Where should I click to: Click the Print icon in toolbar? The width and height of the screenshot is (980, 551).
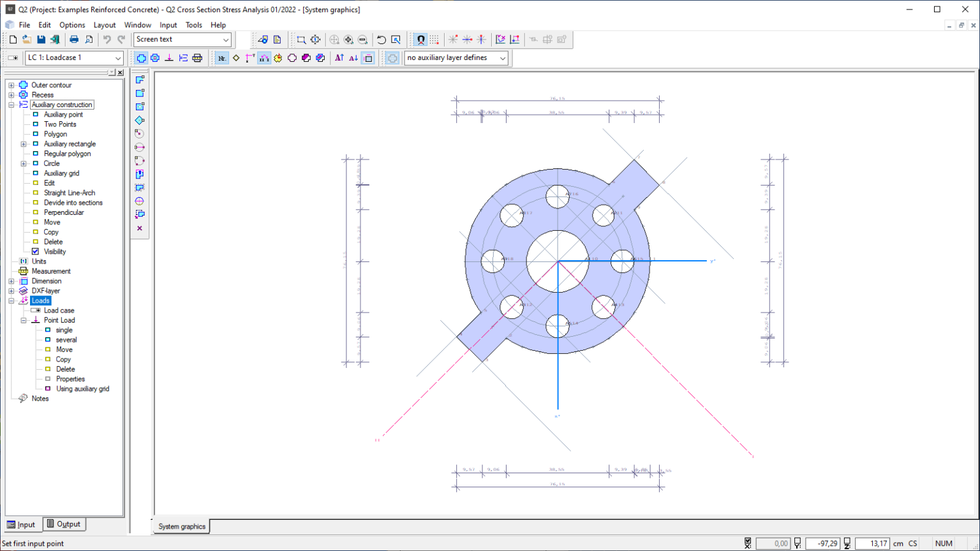point(74,40)
